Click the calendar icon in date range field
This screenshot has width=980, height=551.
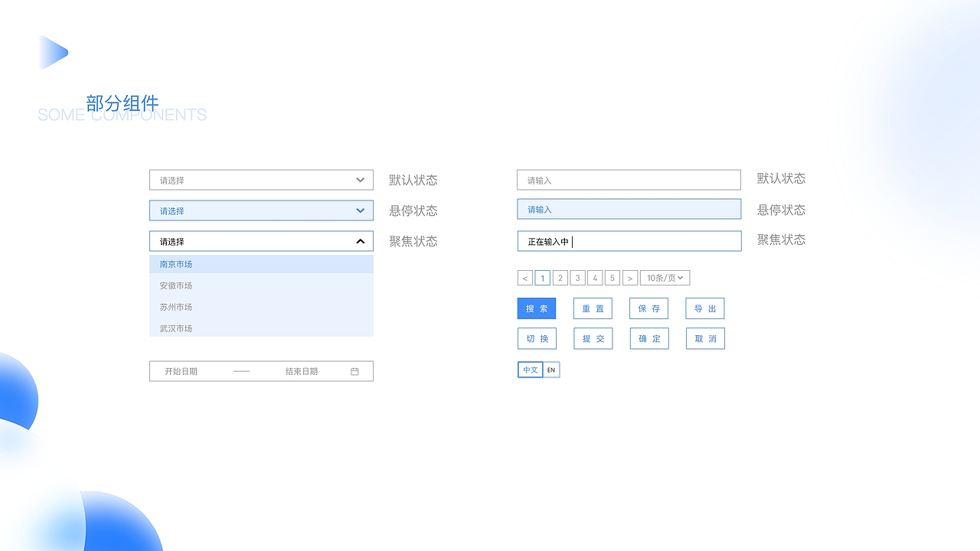click(x=354, y=371)
